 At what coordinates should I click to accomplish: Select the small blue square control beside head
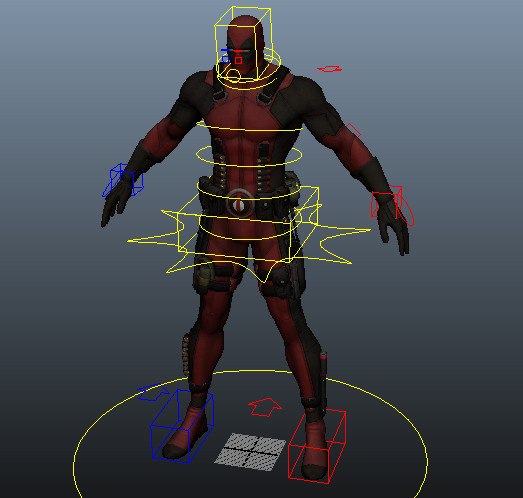(226, 59)
